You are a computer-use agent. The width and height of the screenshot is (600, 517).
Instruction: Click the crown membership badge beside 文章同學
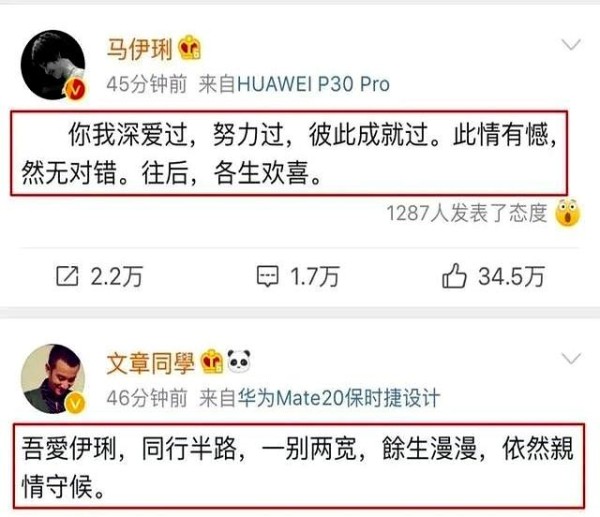(x=212, y=361)
